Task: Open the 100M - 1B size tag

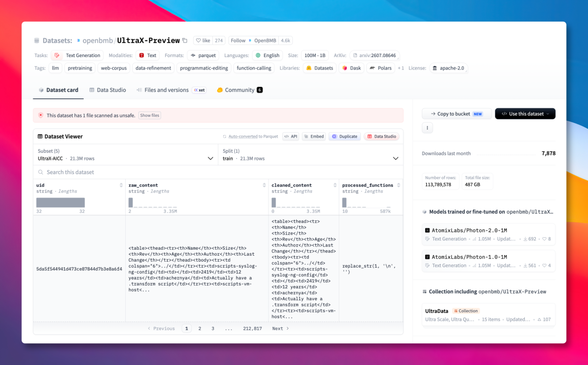Action: [x=315, y=55]
